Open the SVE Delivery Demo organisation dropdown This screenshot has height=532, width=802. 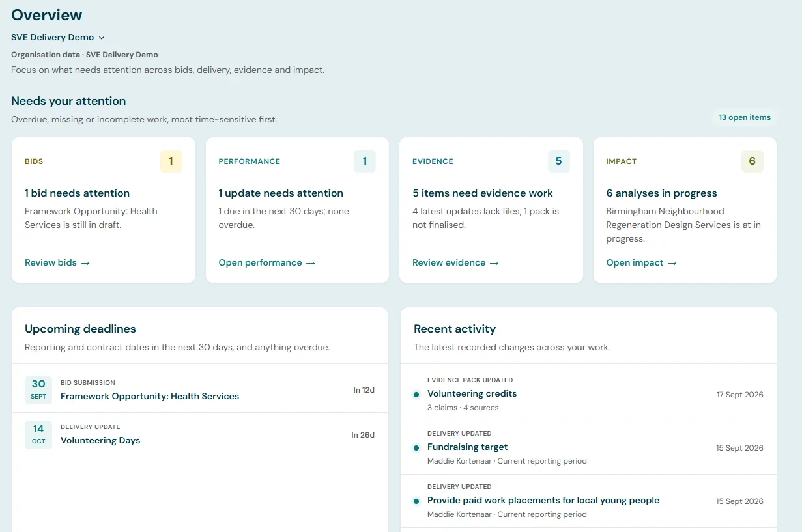(x=58, y=38)
